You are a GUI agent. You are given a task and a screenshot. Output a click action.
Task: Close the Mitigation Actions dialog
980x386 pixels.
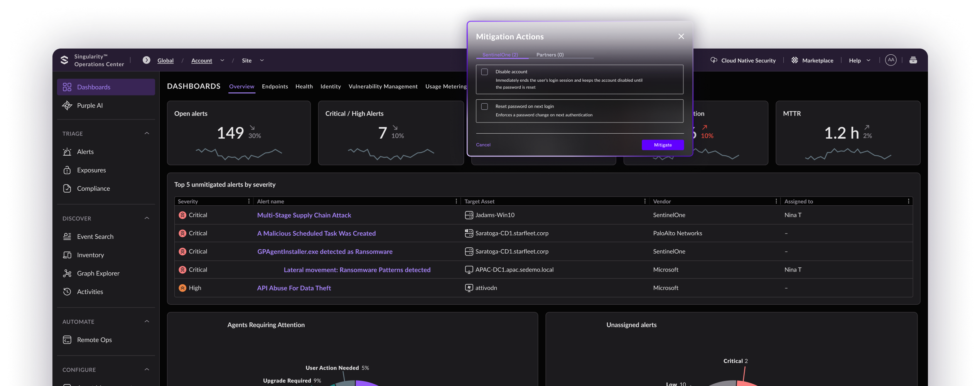pos(681,36)
